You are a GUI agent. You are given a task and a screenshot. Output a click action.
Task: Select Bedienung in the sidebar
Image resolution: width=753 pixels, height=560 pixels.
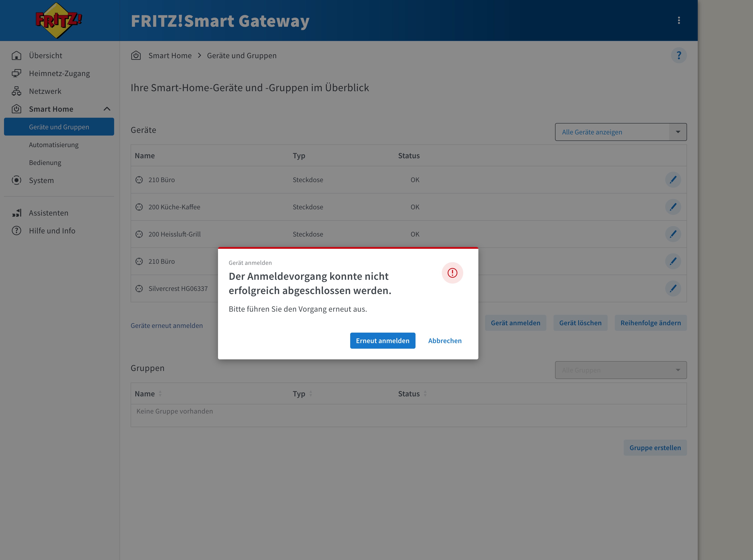click(x=45, y=163)
